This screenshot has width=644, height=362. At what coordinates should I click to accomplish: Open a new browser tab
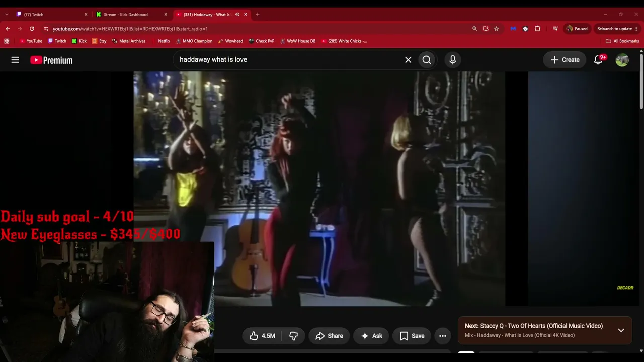point(258,14)
